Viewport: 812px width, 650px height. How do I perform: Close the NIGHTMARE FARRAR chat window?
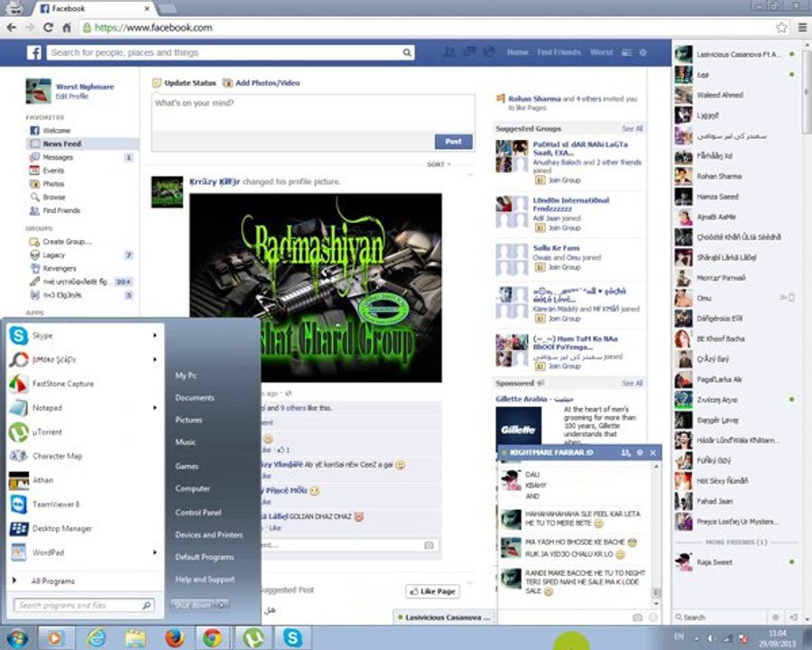[x=653, y=452]
